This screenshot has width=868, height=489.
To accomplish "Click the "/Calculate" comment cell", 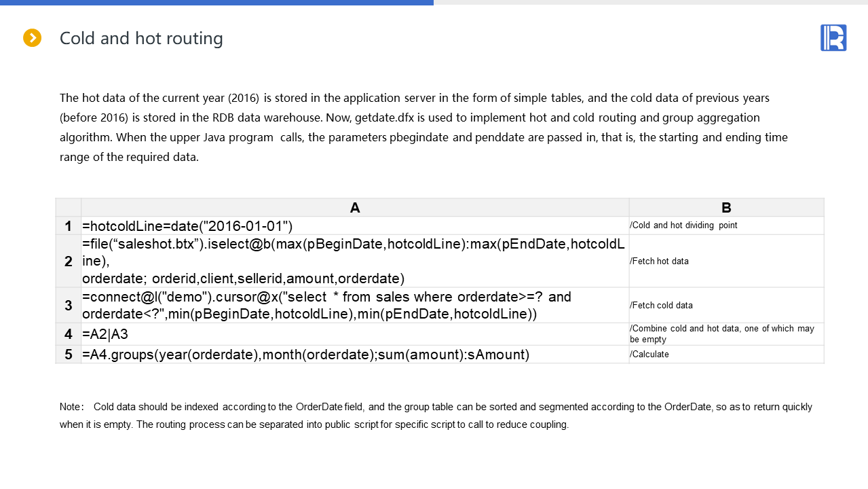I will click(649, 355).
